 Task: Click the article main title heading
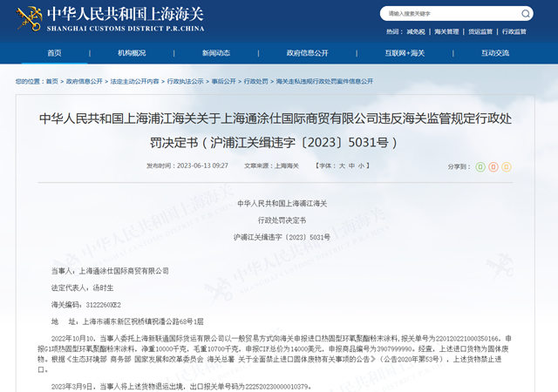(x=276, y=131)
